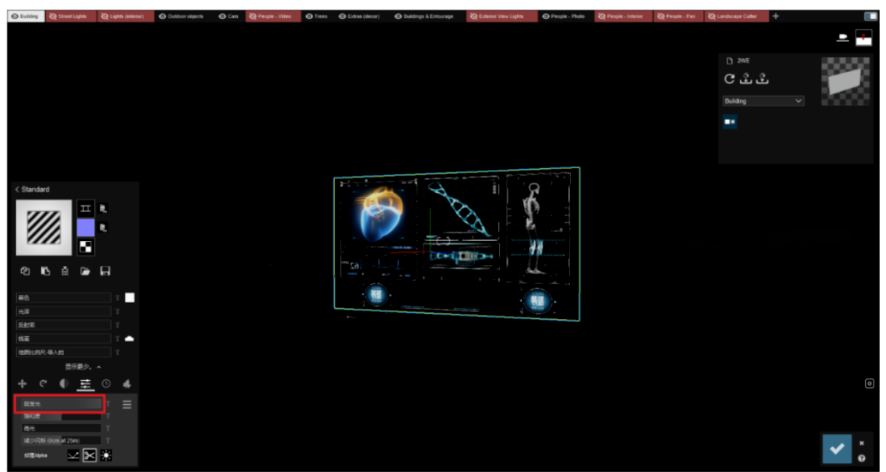Select the scissors alpha clip mode
886x472 pixels.
tap(90, 455)
